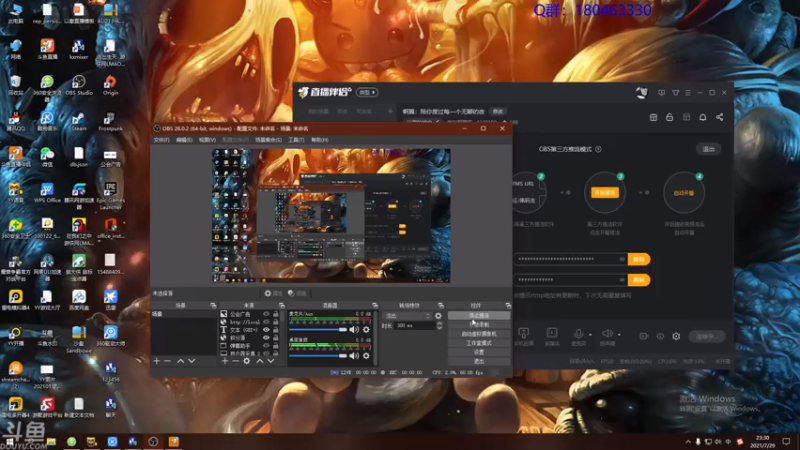Open settings gear in companion bottom bar
This screenshot has height=450, width=800.
676,336
